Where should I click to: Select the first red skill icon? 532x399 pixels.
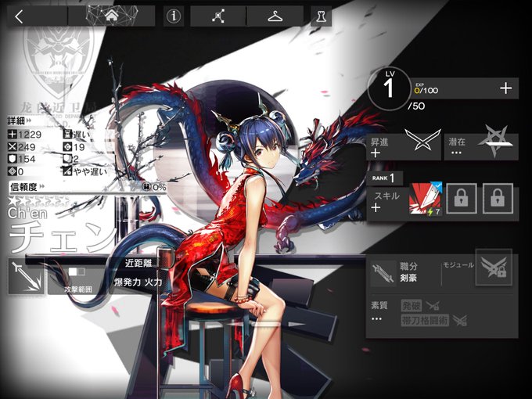tap(426, 199)
